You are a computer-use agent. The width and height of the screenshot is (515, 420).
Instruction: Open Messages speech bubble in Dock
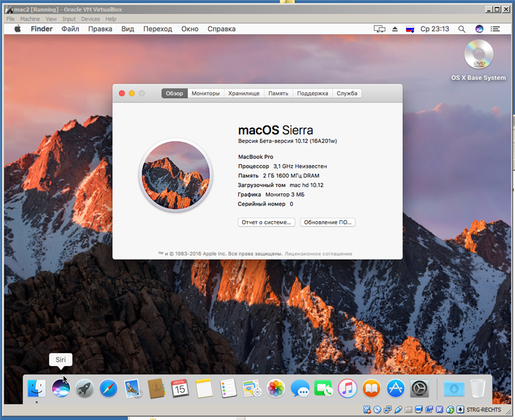pos(300,388)
